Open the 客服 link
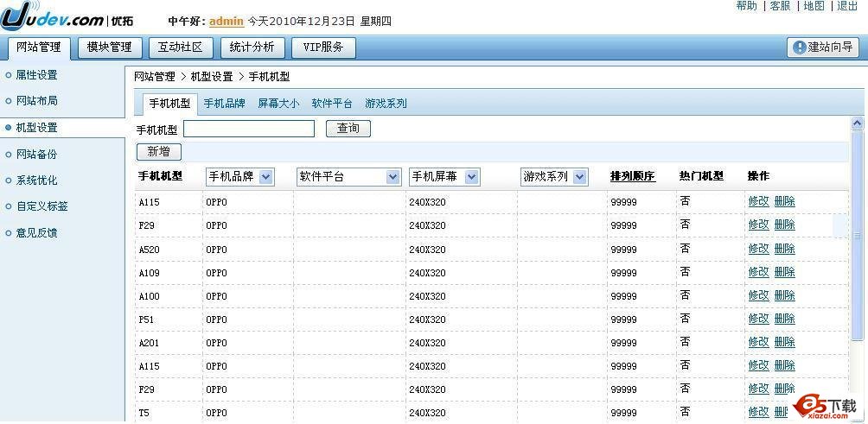868x424 pixels. click(x=780, y=6)
